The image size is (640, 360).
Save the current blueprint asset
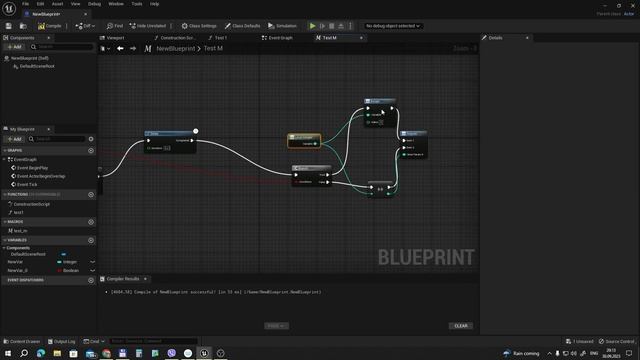pyautogui.click(x=8, y=26)
